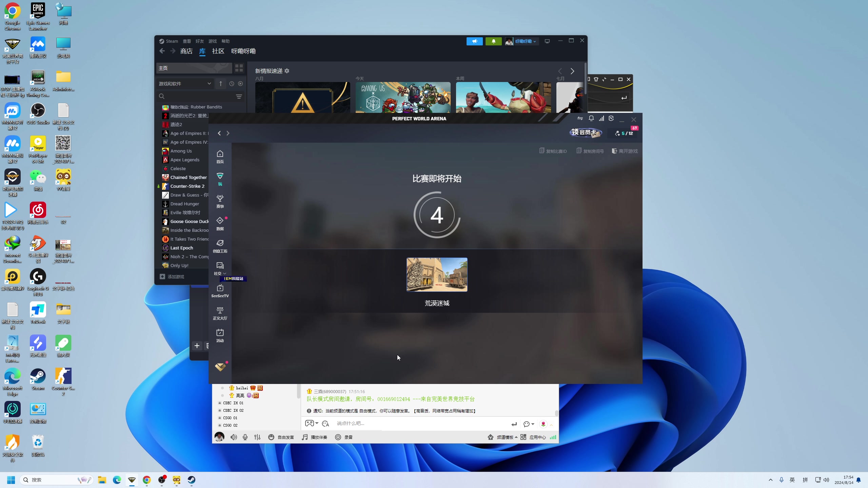Open audio mixer sliders icon in YY
The height and width of the screenshot is (488, 868).
257,437
